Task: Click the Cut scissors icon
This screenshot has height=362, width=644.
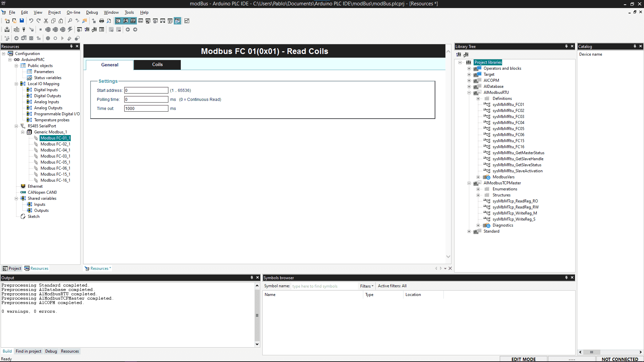Action: (x=46, y=21)
